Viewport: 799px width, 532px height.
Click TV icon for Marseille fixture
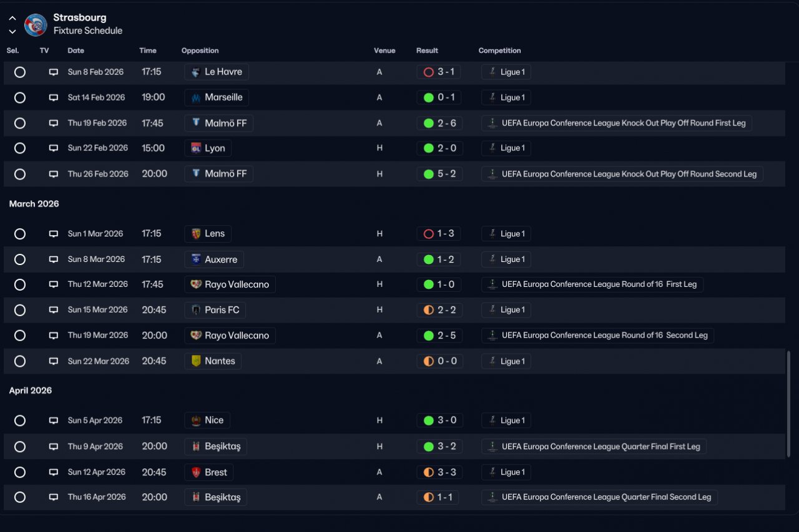[54, 98]
